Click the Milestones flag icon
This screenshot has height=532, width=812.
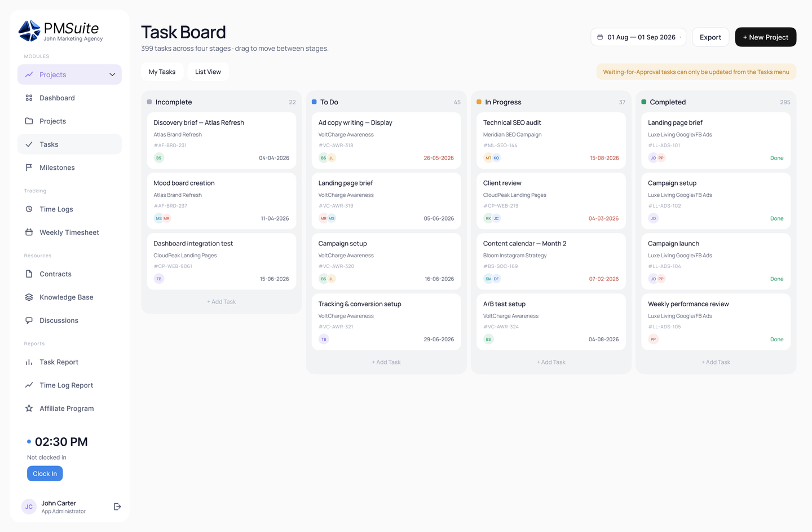tap(29, 167)
